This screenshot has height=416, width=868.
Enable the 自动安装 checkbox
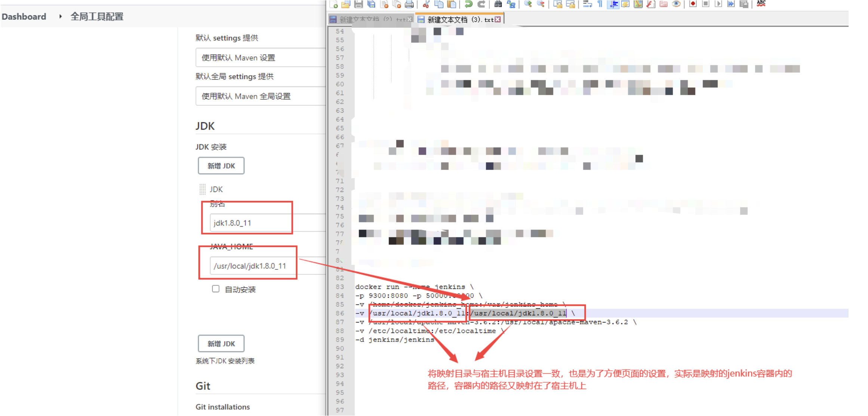(x=216, y=289)
